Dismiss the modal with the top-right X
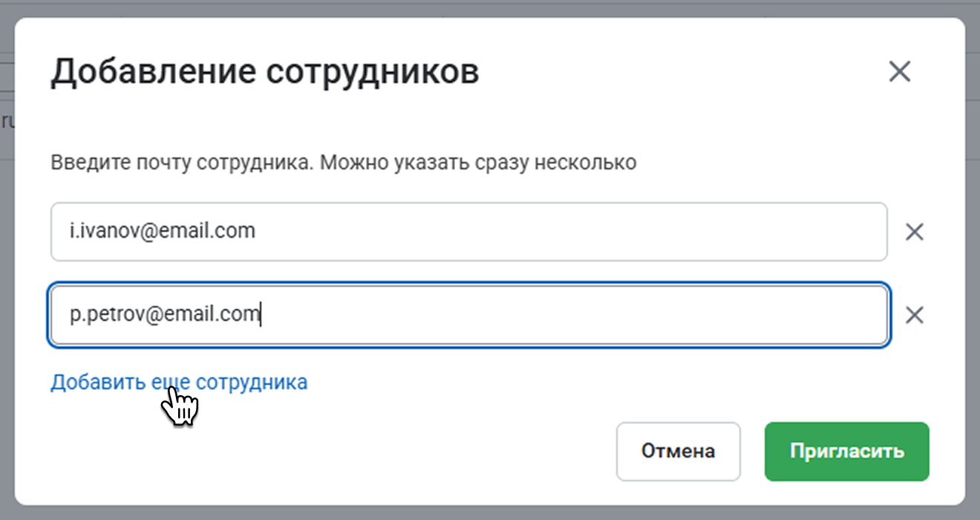 (899, 72)
